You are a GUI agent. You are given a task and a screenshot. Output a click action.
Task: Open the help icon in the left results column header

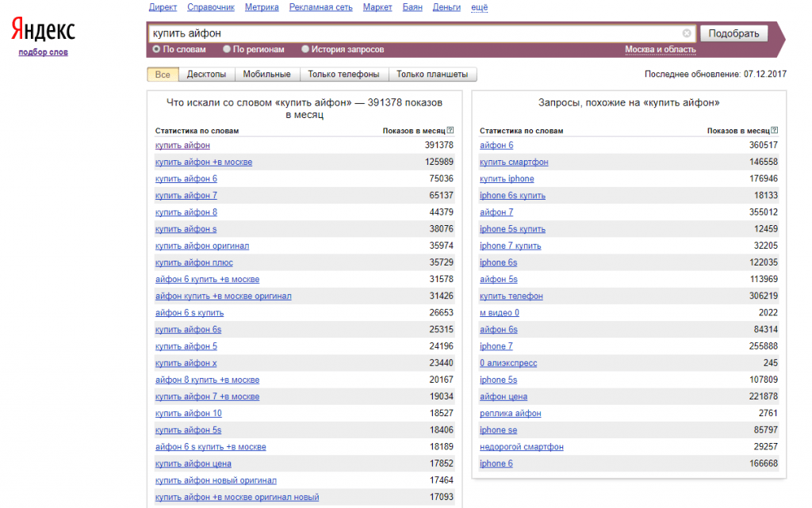(x=450, y=130)
